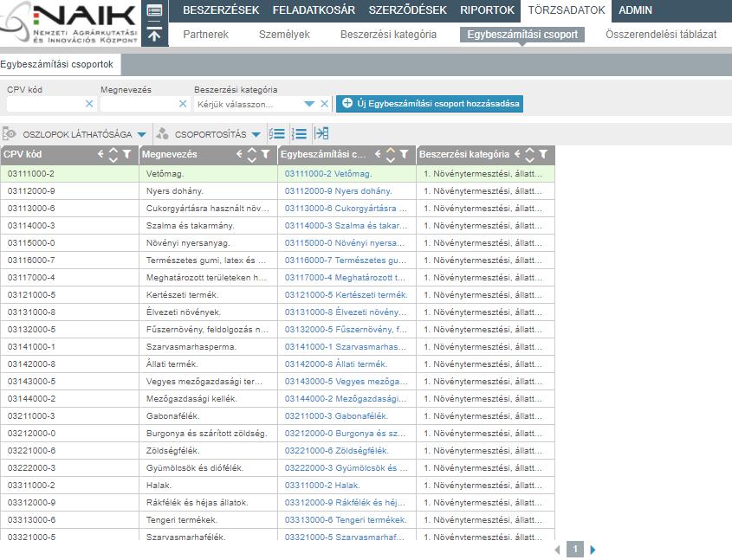Screen dimensions: 732x560
Task: Click the grouping icon next to Csoportosítás
Action: click(x=162, y=134)
